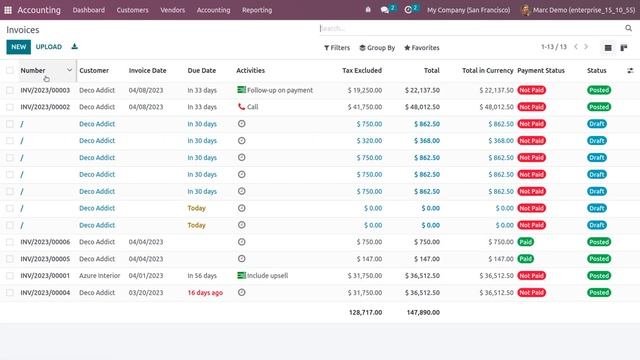This screenshot has height=360, width=640.
Task: Go to previous page arrow
Action: (x=576, y=47)
